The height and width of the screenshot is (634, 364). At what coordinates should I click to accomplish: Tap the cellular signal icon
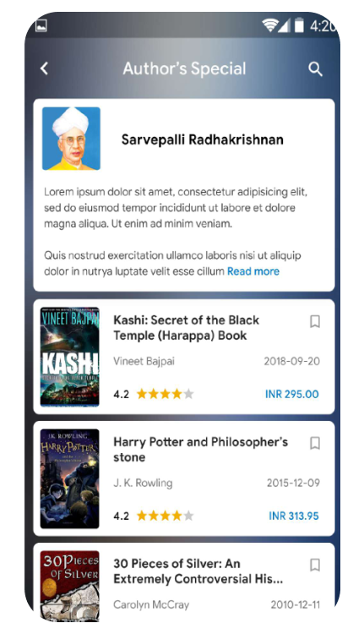point(284,25)
